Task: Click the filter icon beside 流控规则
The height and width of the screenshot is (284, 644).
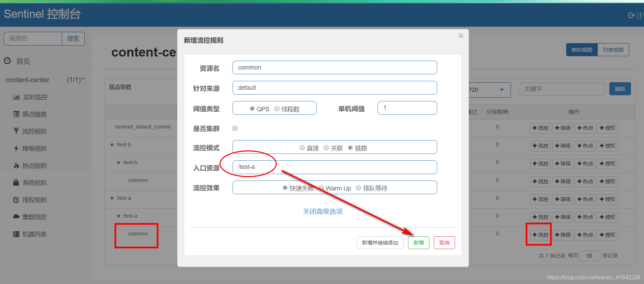Action: click(x=16, y=131)
